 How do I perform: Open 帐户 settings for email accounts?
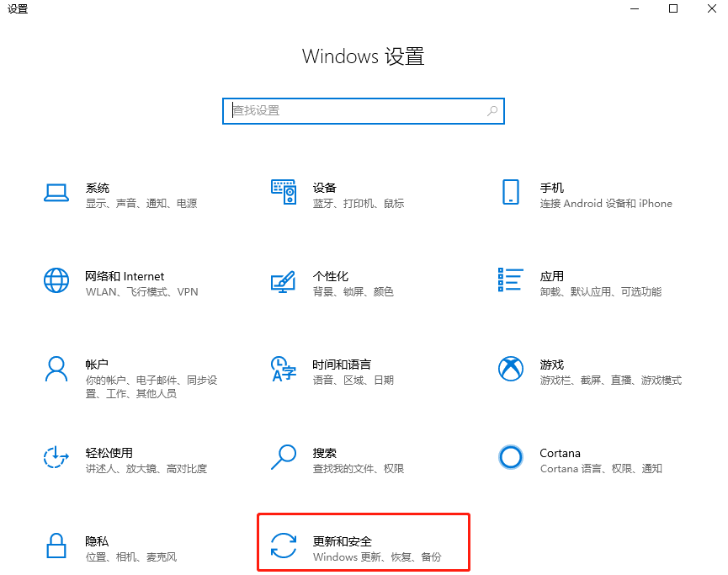pyautogui.click(x=98, y=371)
